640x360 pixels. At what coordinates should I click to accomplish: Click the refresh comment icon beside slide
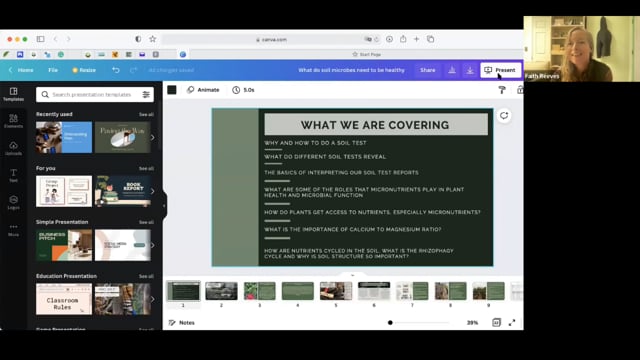click(504, 116)
